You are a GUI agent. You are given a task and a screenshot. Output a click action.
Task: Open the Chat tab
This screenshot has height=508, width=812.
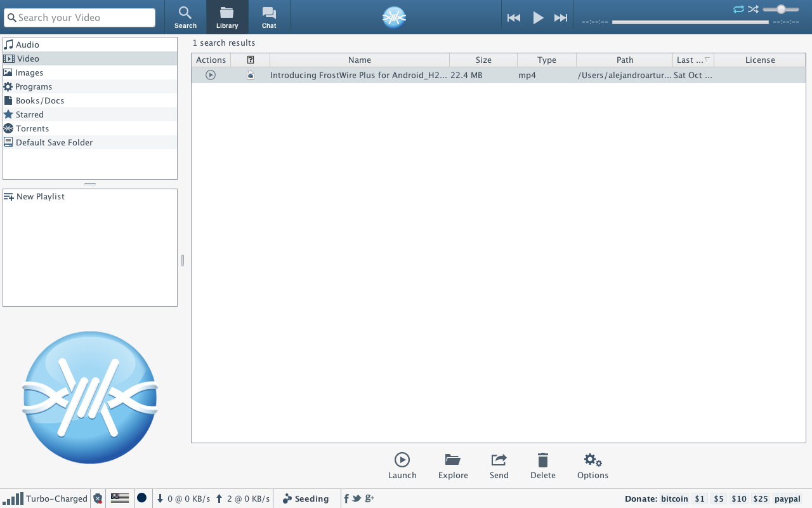click(x=269, y=17)
